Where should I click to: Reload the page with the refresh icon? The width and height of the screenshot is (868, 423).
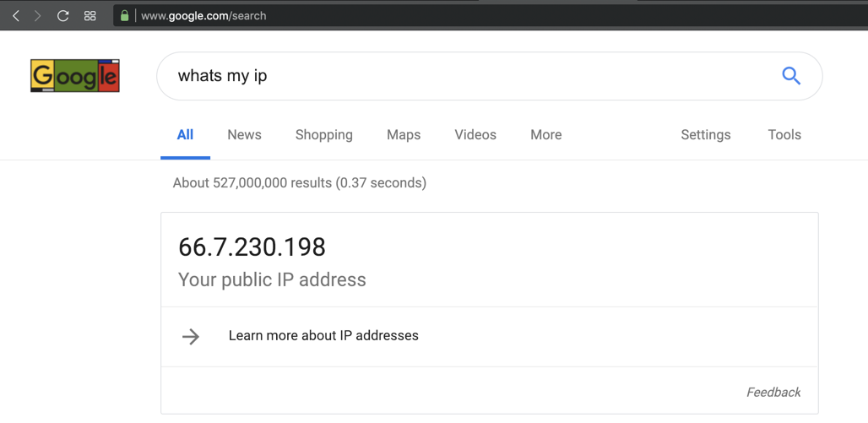click(62, 16)
